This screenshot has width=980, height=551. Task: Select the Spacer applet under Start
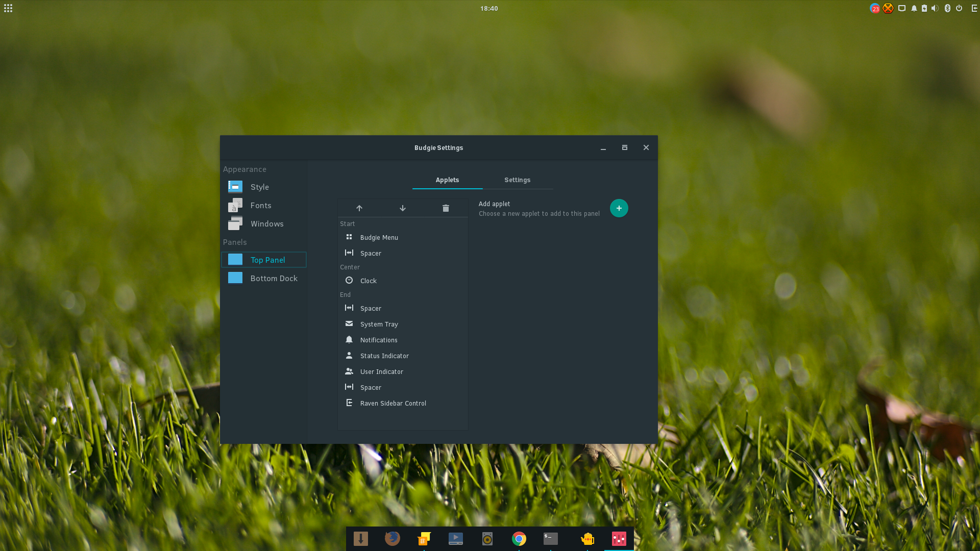click(403, 253)
